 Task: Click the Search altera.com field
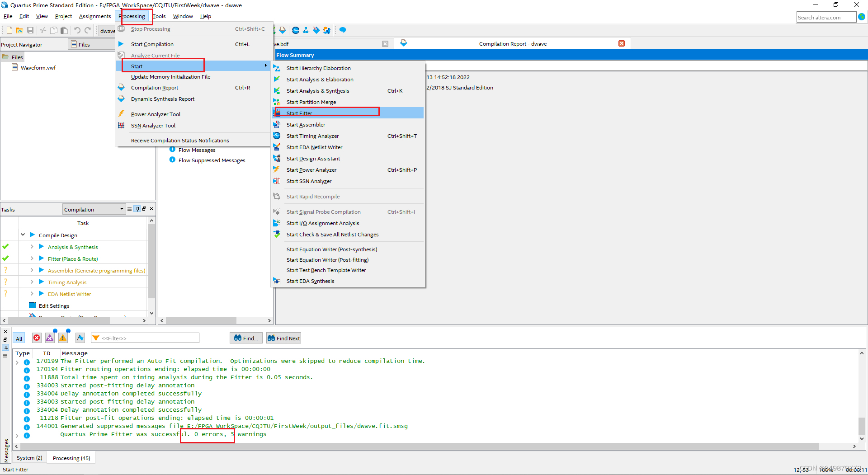click(826, 17)
